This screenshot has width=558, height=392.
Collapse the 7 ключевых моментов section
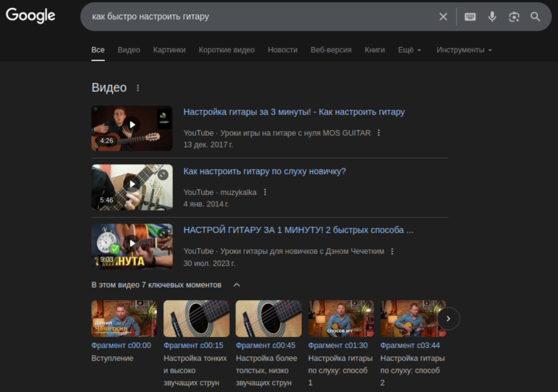coord(236,285)
